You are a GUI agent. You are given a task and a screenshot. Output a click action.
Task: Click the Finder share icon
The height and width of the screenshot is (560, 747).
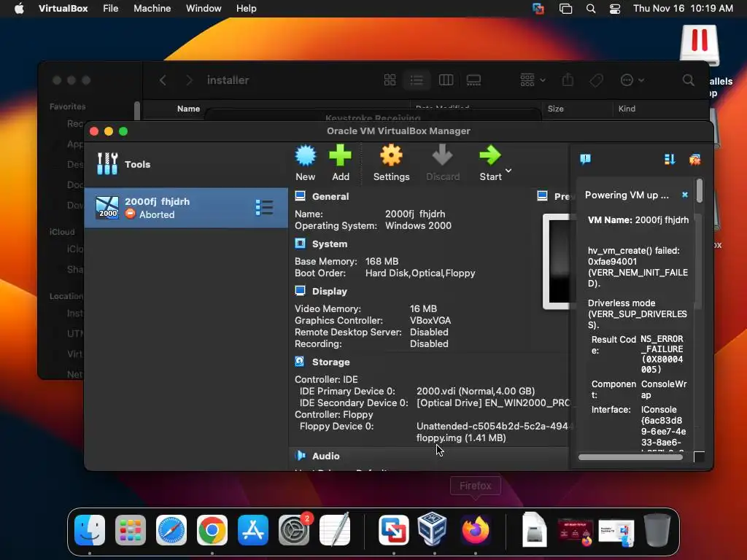568,80
